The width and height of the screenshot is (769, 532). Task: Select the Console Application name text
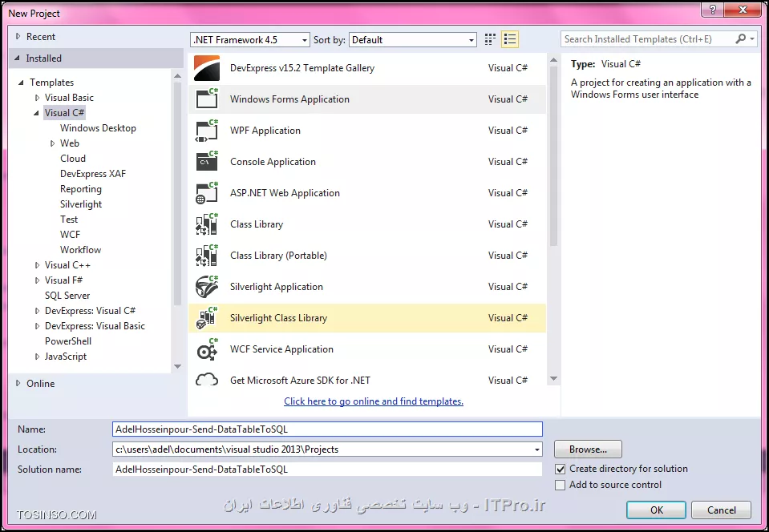273,162
